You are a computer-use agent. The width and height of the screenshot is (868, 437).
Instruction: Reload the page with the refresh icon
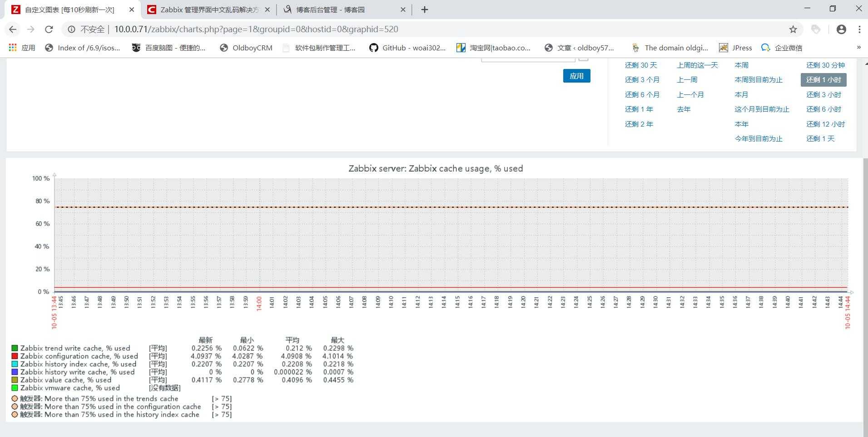49,29
